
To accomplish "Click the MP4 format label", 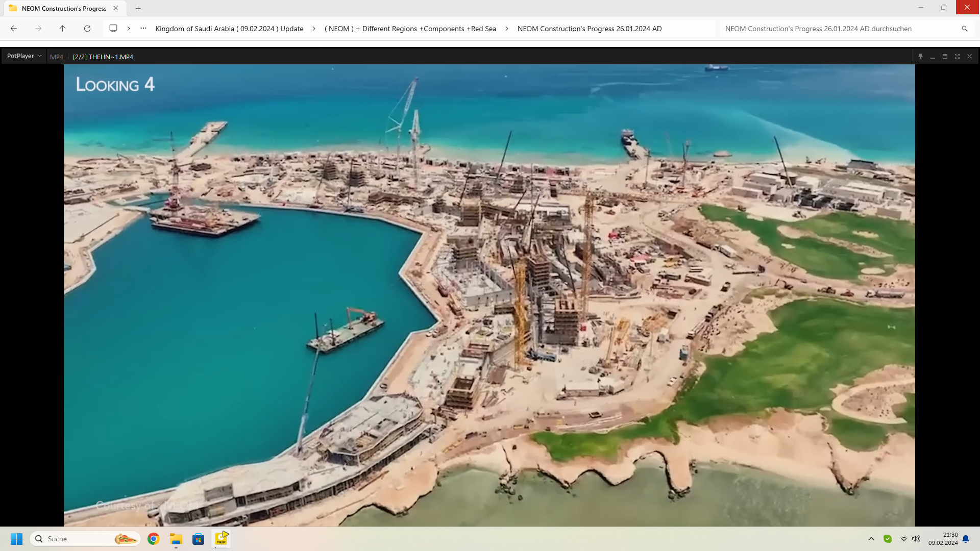I will coord(57,57).
